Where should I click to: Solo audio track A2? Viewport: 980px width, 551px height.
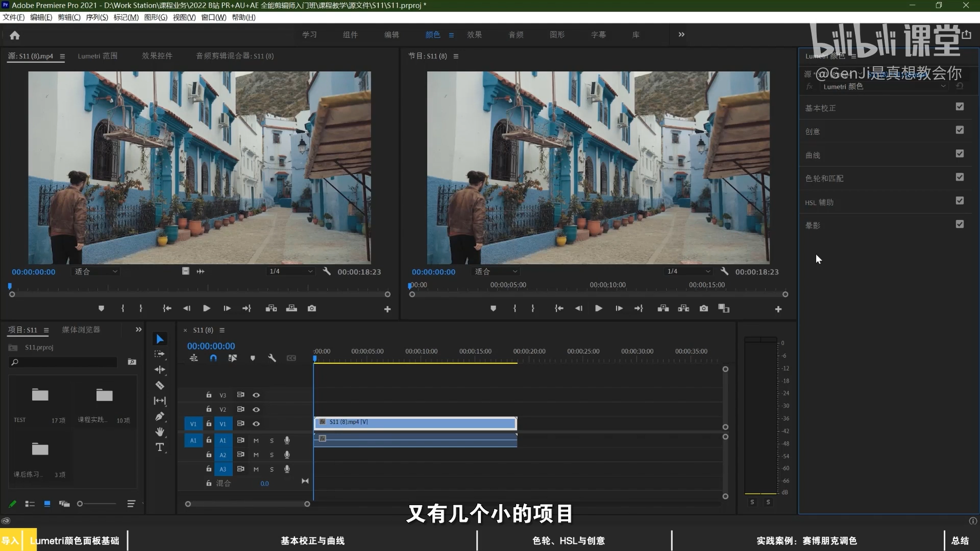coord(271,455)
